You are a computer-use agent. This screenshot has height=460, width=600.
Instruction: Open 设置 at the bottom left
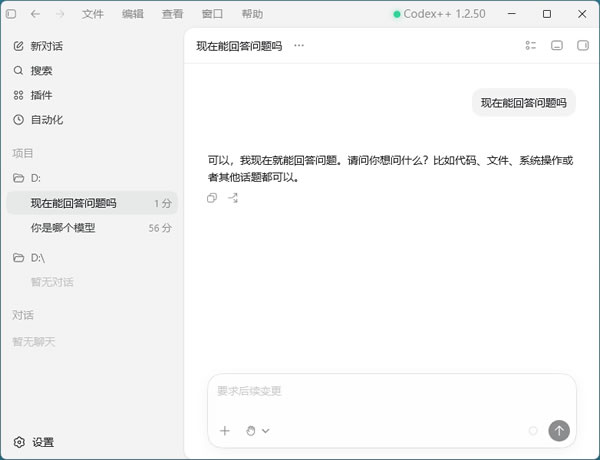point(34,442)
